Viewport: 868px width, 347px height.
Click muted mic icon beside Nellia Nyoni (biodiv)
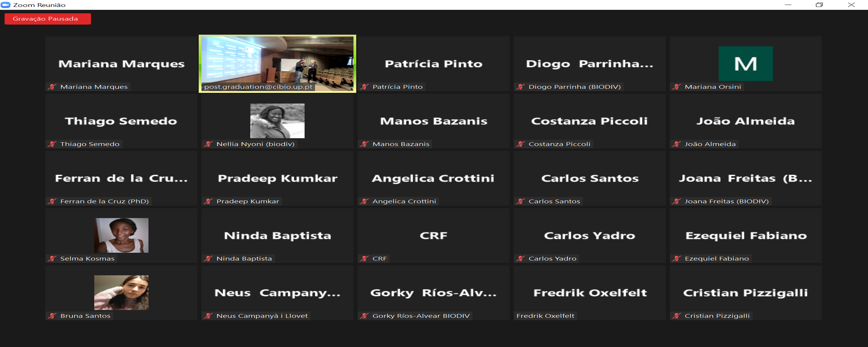[208, 144]
